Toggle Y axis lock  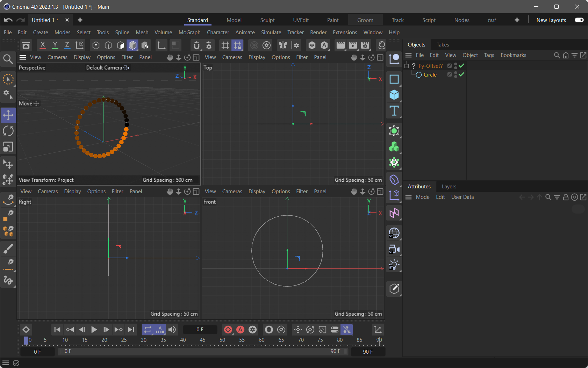pos(55,45)
